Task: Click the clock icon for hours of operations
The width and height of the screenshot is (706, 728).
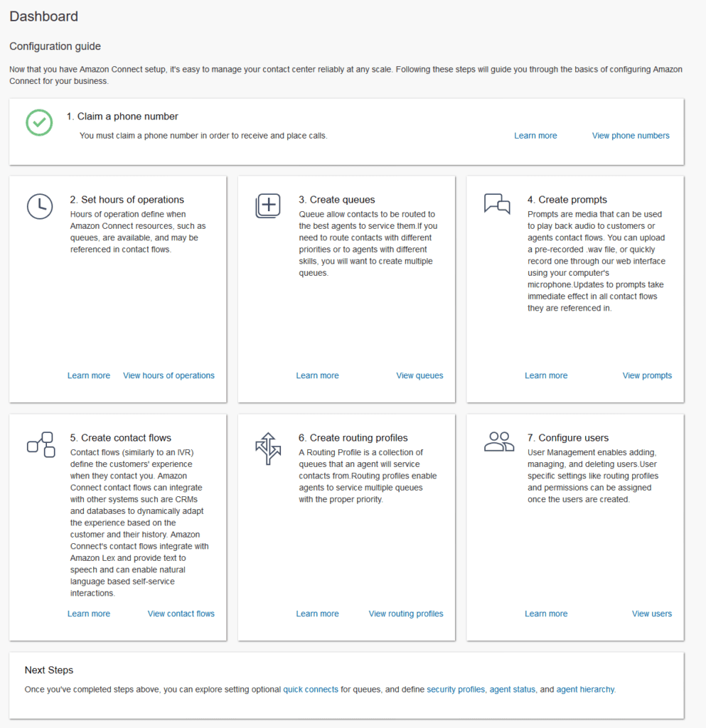Action: pos(40,206)
